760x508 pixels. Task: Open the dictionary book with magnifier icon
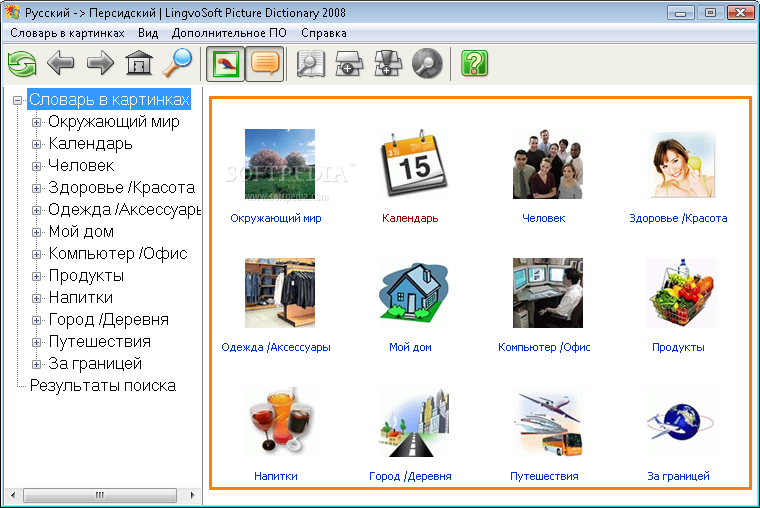311,64
